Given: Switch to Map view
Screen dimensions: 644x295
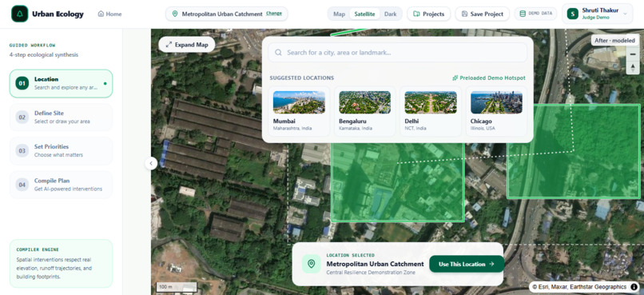Looking at the screenshot, I should tap(340, 14).
